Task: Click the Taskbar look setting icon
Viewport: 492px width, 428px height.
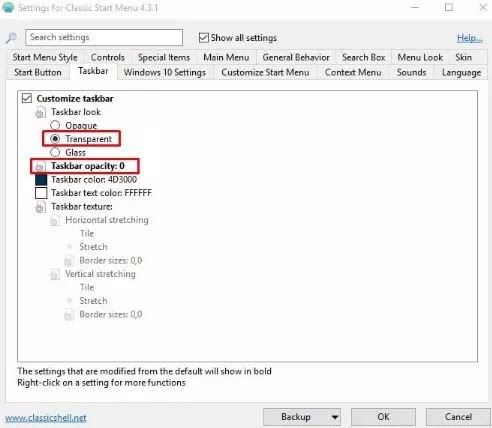Action: click(40, 112)
